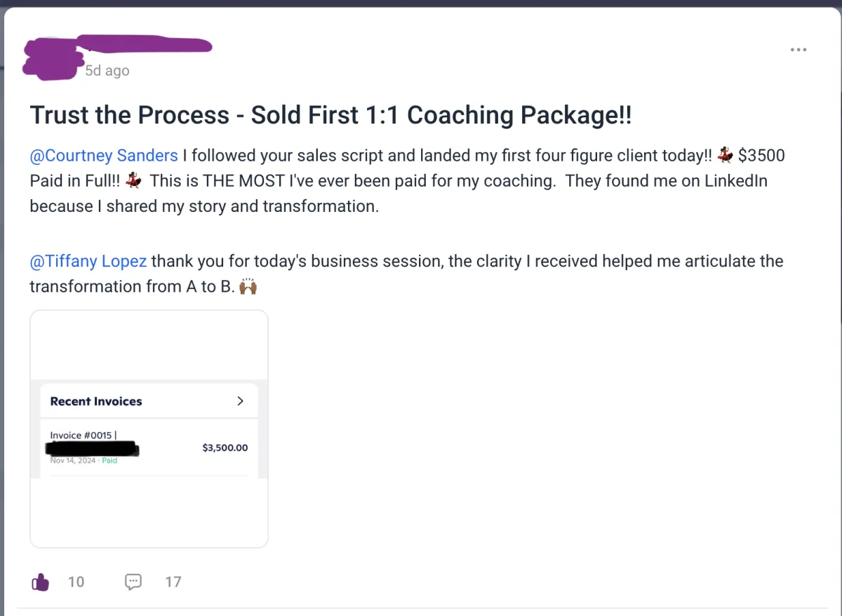
Task: Click the raised hands emoji
Action: (x=249, y=286)
